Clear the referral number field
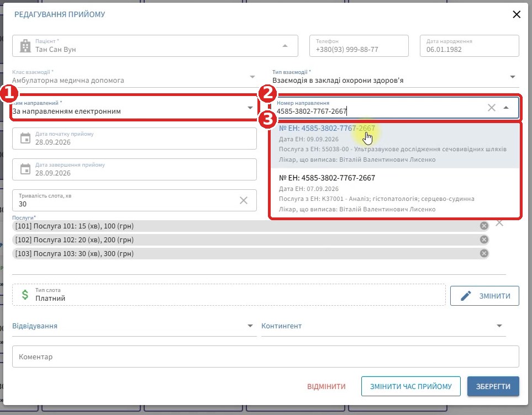The width and height of the screenshot is (532, 415). tap(491, 108)
